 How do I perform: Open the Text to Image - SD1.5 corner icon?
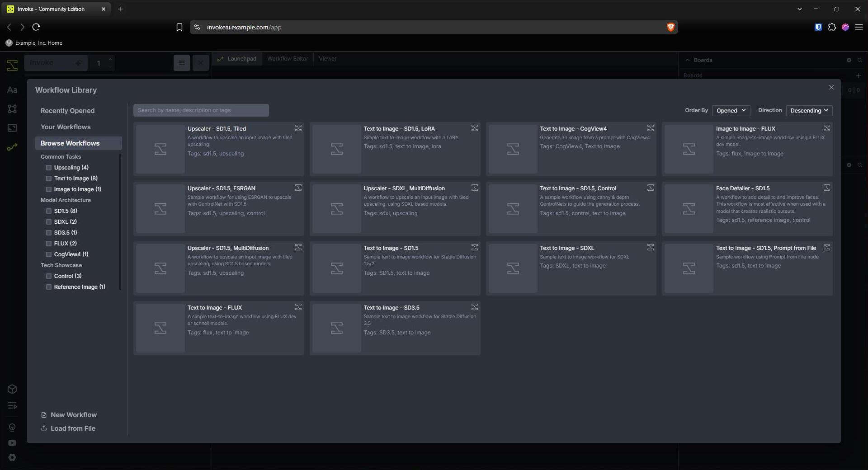(475, 248)
